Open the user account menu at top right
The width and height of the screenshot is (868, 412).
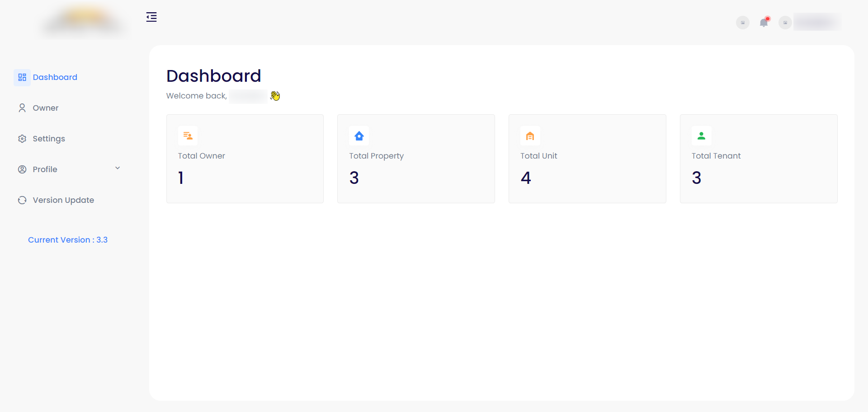[816, 22]
